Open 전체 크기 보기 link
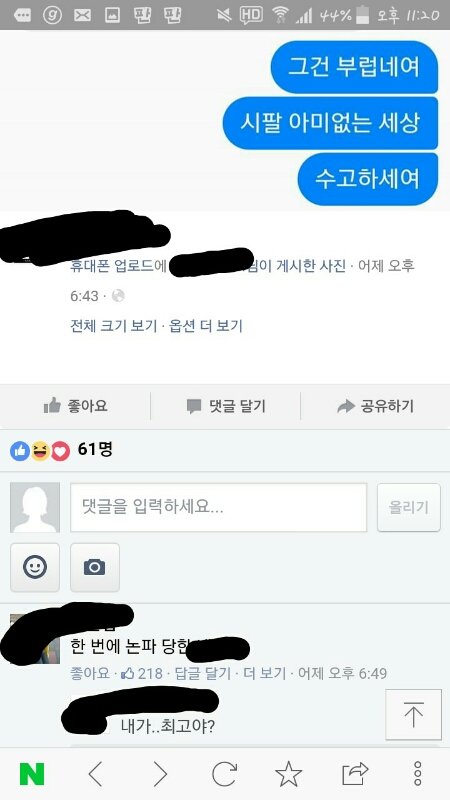The width and height of the screenshot is (450, 800). point(113,326)
